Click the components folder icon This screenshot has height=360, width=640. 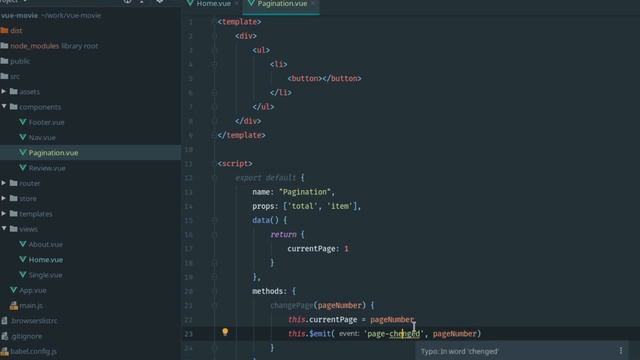(13, 107)
